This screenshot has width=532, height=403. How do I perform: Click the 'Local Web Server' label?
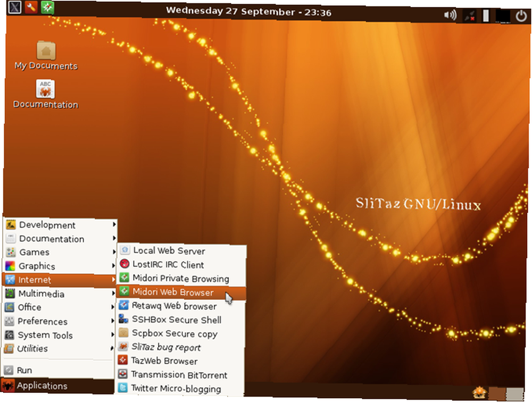point(169,251)
